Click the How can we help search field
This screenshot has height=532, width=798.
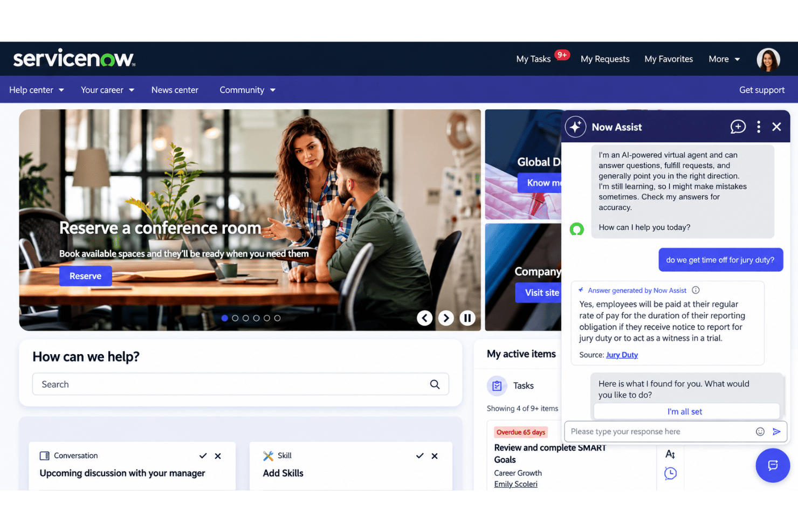[x=240, y=384]
